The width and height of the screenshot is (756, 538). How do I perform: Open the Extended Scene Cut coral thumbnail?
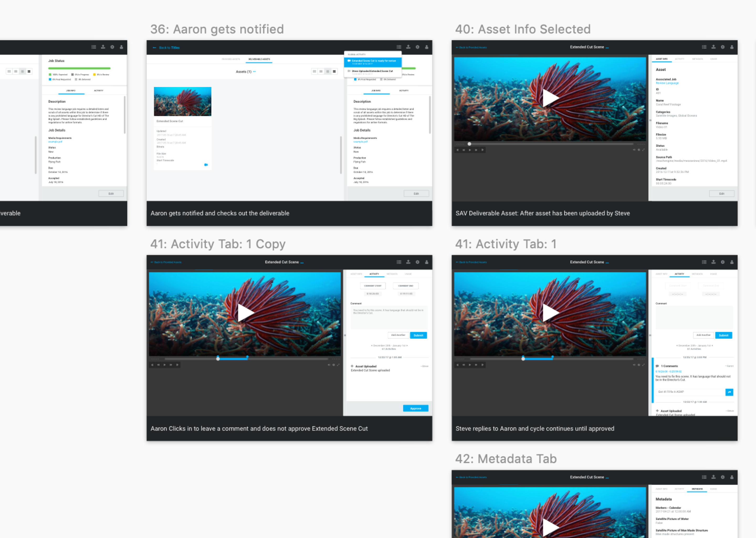[x=182, y=101]
